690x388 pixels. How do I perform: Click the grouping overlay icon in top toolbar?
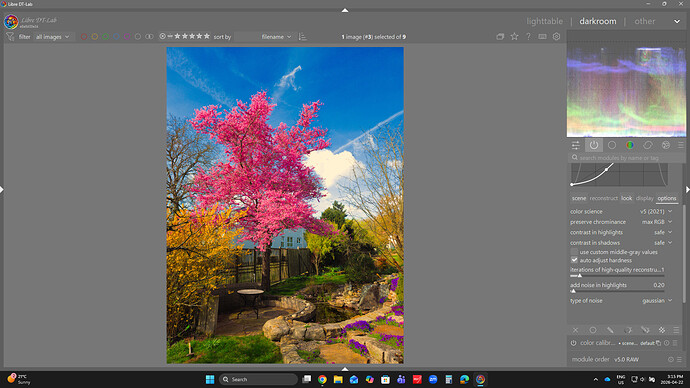point(500,37)
